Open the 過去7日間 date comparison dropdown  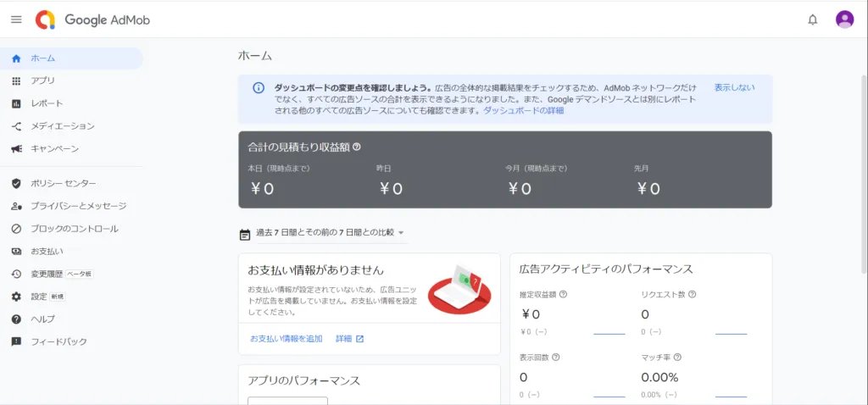click(330, 233)
